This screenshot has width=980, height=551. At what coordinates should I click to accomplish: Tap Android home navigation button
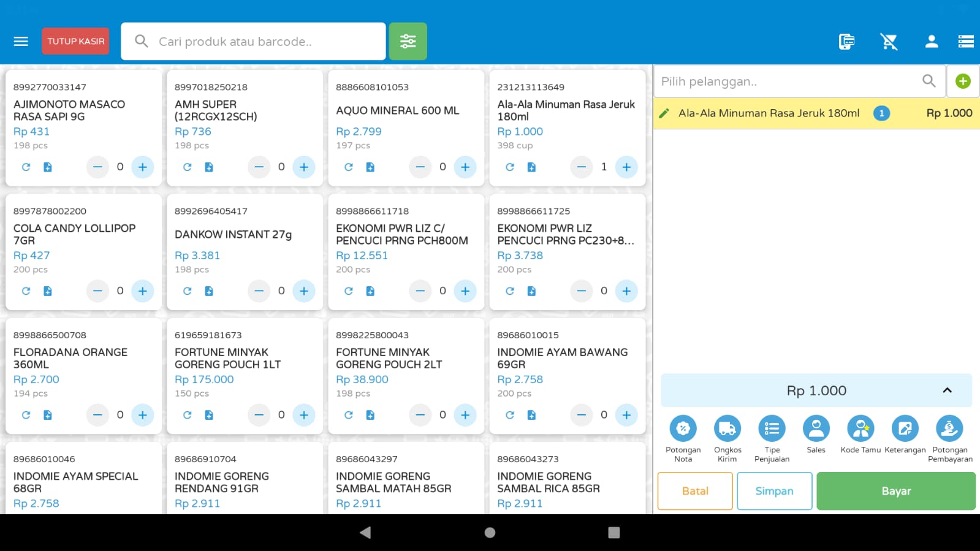tap(490, 533)
